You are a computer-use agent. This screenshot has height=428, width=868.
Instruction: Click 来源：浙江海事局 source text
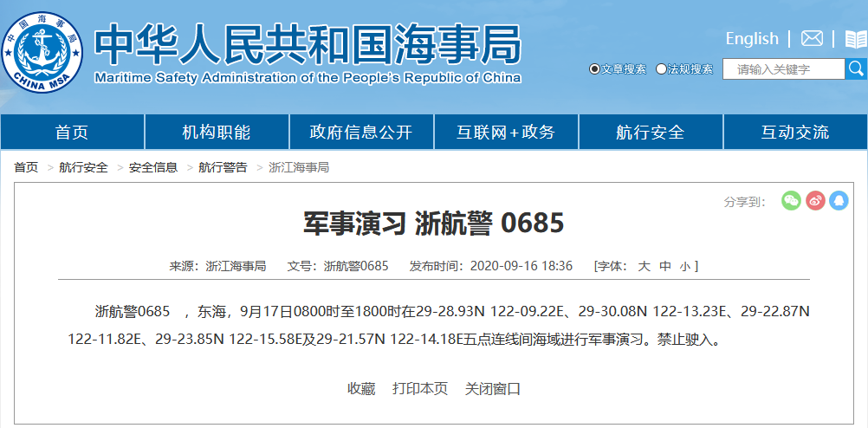coord(217,266)
